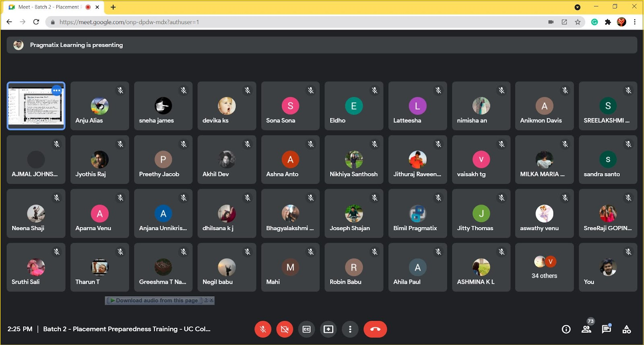Click the 2:25 PM time text
This screenshot has height=345, width=644.
[x=20, y=329]
